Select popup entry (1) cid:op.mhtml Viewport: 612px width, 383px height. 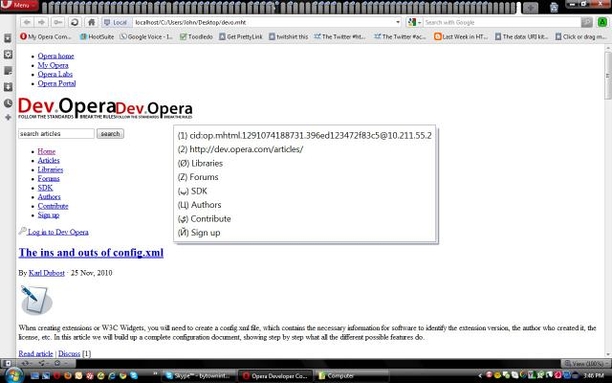coord(305,135)
